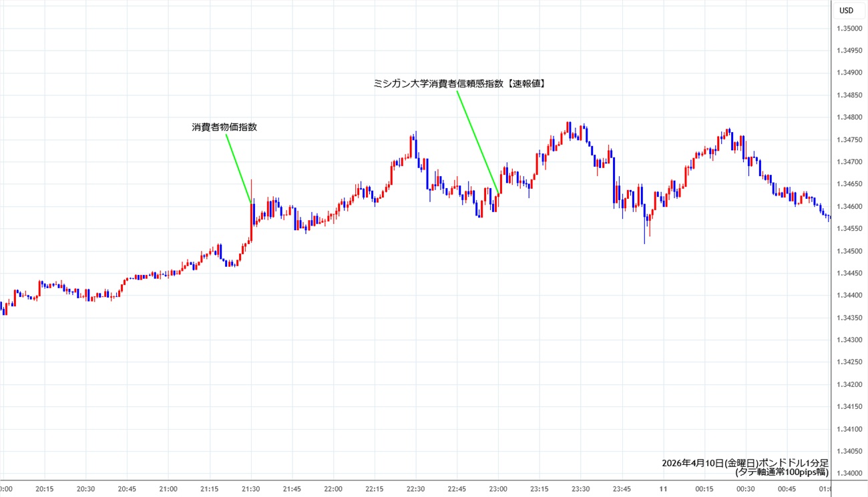
Task: Click the green line below 消費者物価指数
Action: point(238,167)
